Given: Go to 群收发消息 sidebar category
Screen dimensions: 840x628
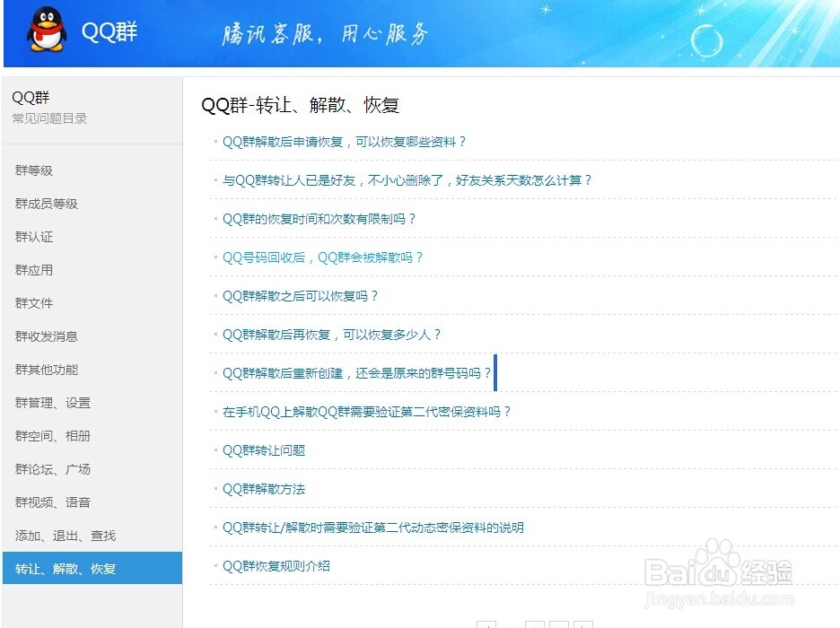Looking at the screenshot, I should pos(47,336).
